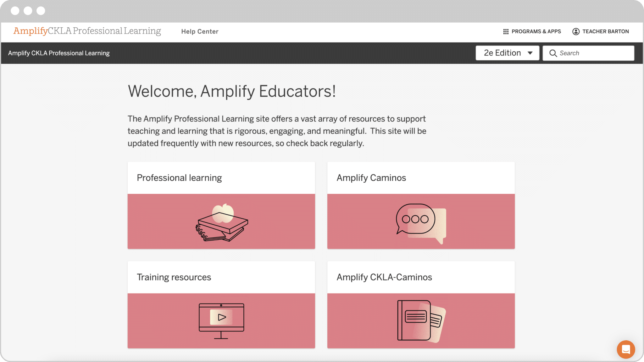Open the Help Center menu
This screenshot has height=362, width=644.
200,31
